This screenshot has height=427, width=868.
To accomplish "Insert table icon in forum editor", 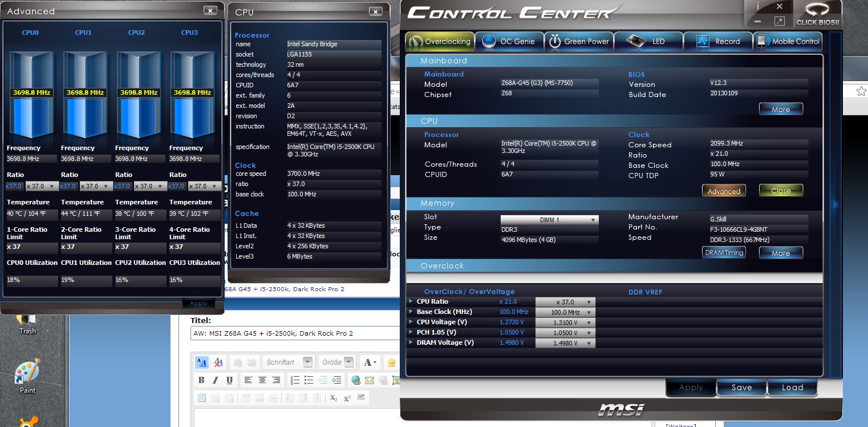I will coord(201,398).
